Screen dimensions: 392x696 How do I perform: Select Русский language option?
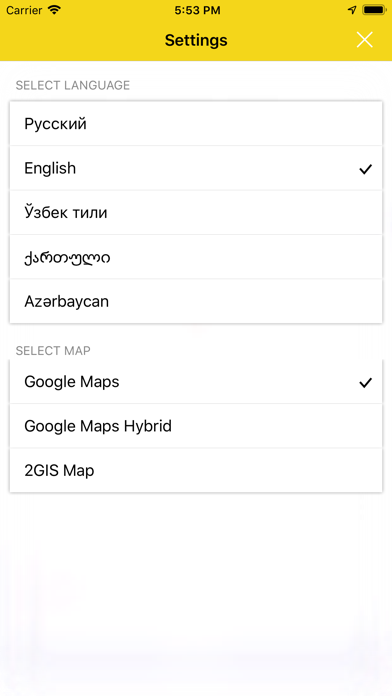coord(196,123)
